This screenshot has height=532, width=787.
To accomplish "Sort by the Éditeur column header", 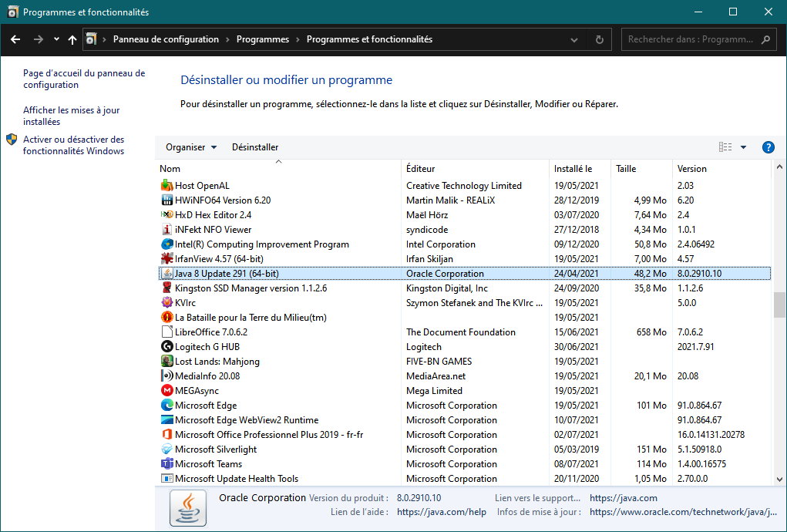I will click(475, 169).
